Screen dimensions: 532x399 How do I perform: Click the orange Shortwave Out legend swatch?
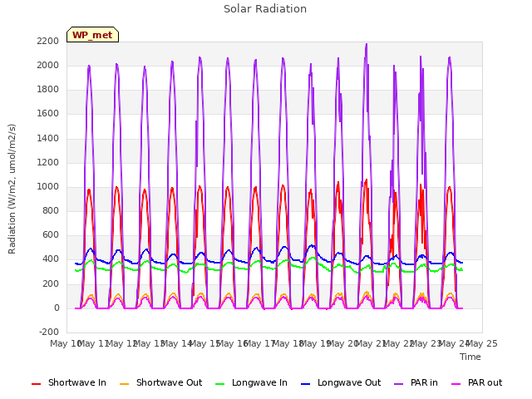point(124,384)
